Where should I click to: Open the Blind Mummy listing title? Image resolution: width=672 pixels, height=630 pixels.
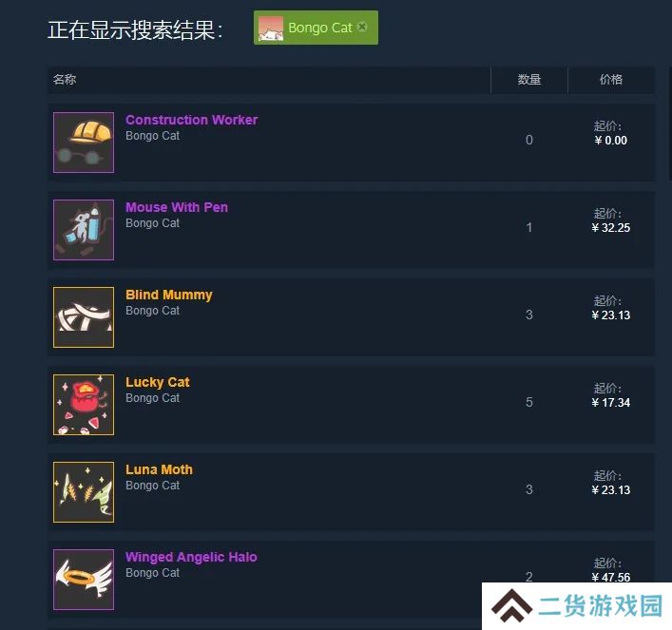click(x=169, y=295)
